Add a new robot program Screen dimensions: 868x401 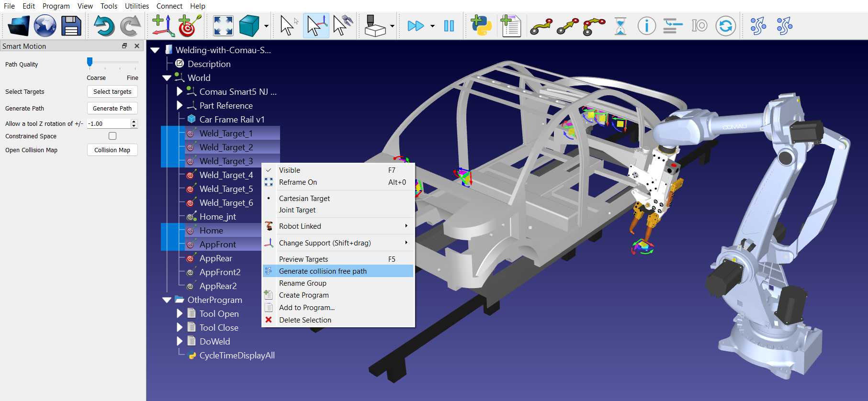coord(510,26)
